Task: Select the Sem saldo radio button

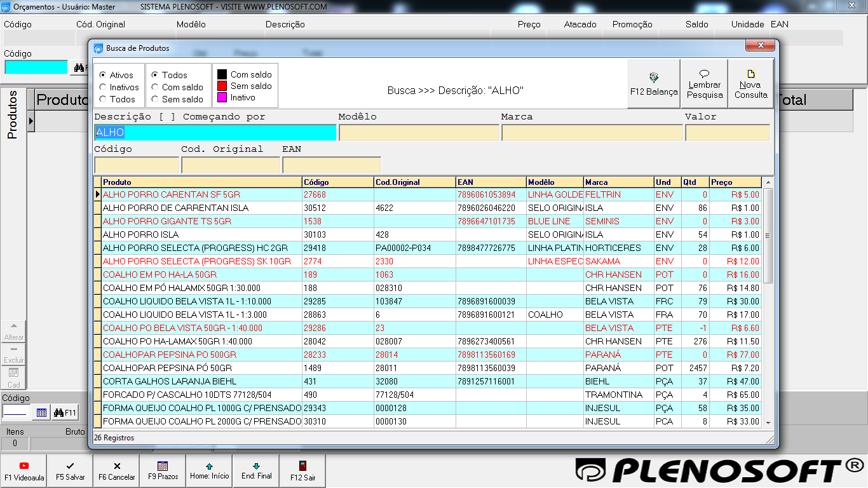Action: point(154,99)
